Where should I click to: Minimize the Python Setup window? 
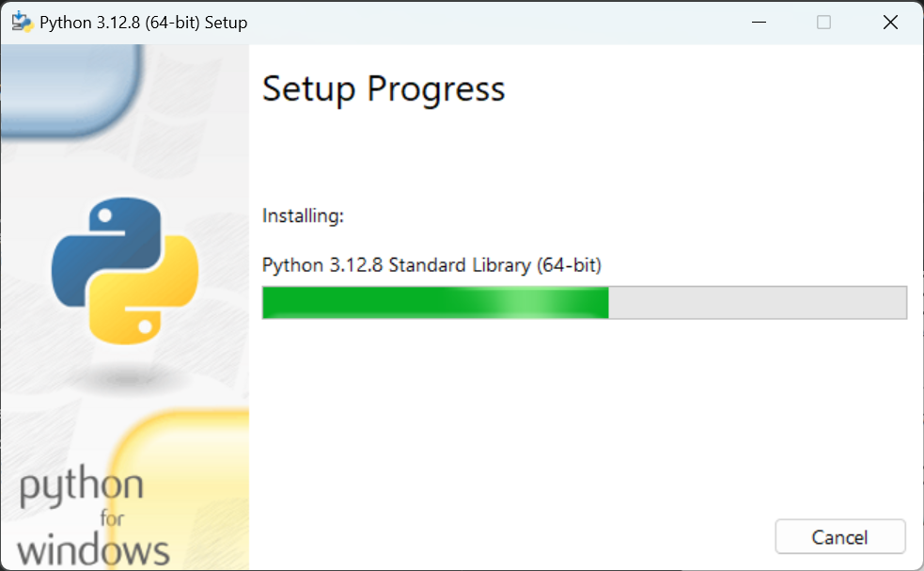point(759,23)
